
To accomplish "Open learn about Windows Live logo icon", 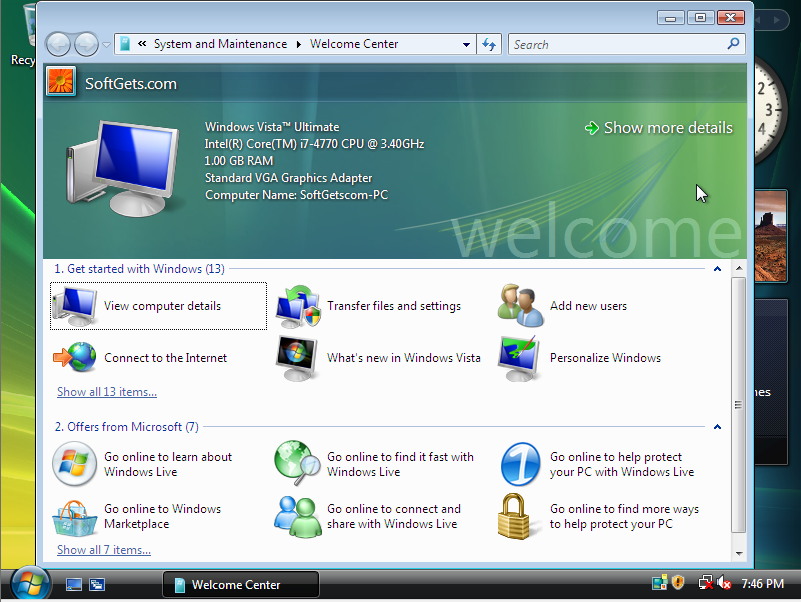I will [75, 464].
